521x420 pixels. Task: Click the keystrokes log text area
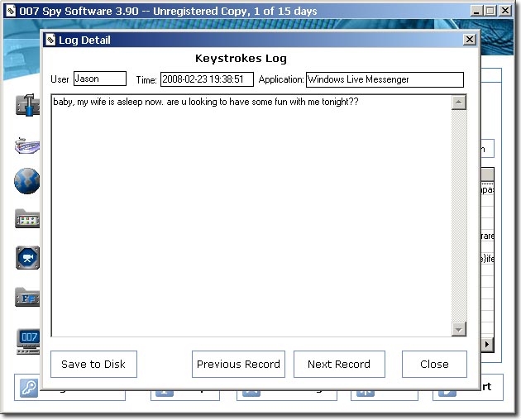(251, 216)
